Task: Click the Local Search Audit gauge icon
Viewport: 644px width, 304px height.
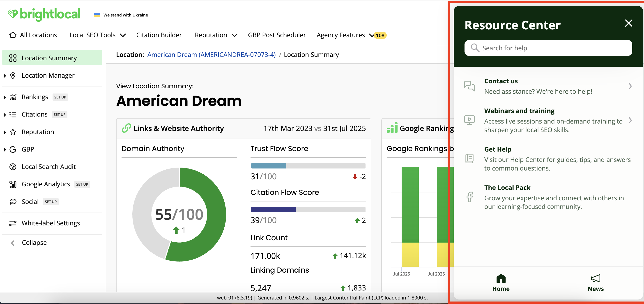Action: (x=13, y=167)
